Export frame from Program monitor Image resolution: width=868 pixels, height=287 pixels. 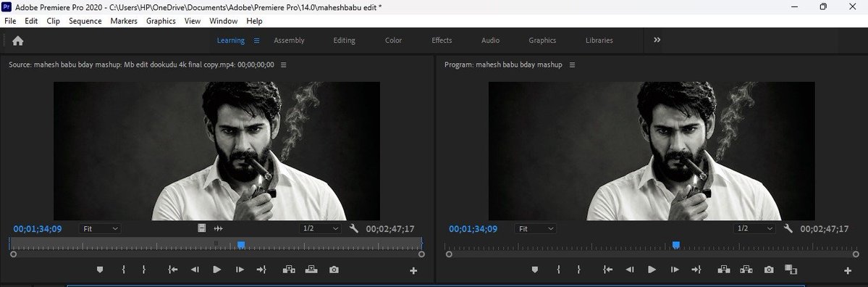pyautogui.click(x=769, y=270)
